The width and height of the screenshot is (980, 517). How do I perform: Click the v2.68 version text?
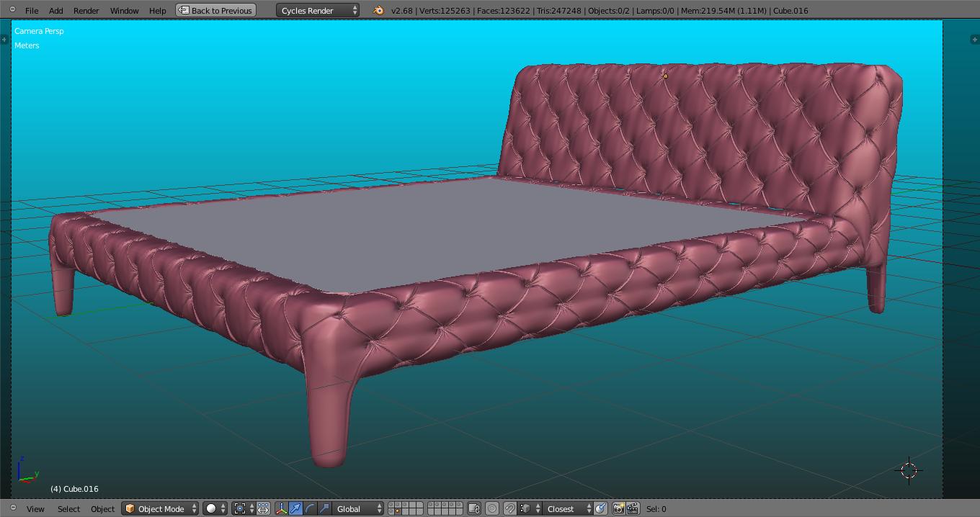402,10
